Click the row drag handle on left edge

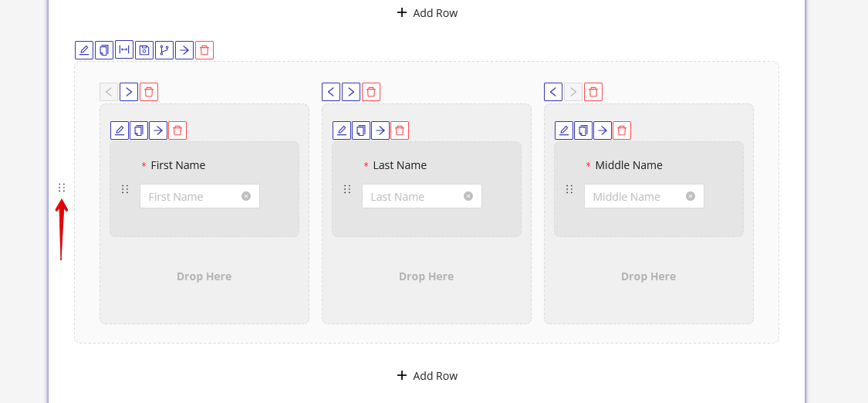(62, 188)
